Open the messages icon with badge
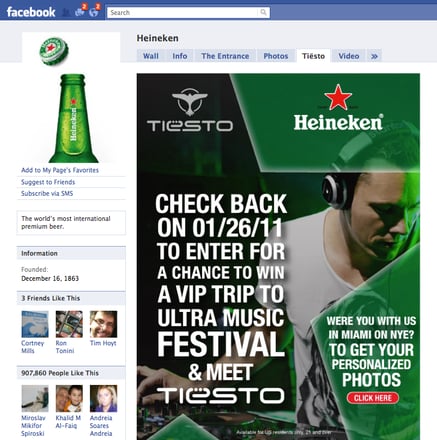This screenshot has width=437, height=440. (x=80, y=11)
